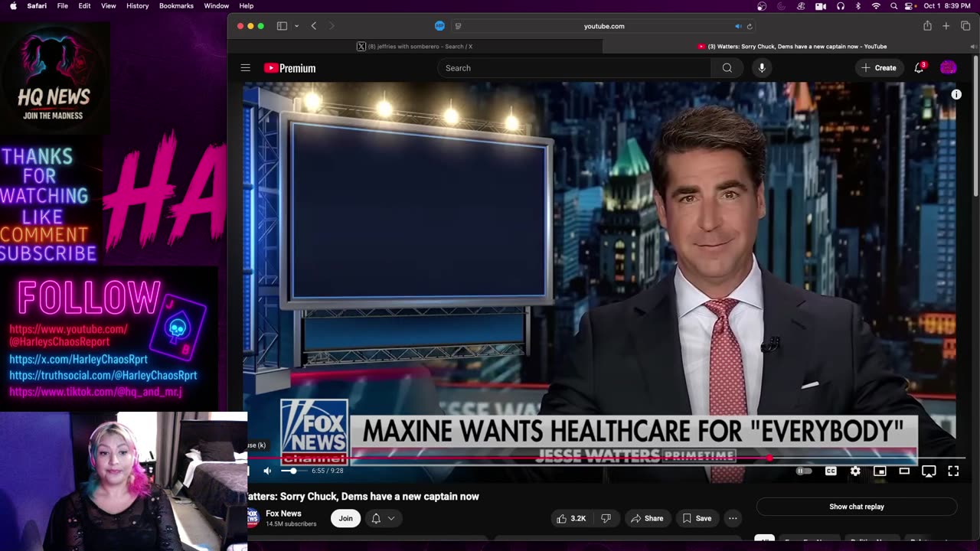Mute tab audio in address bar
Image resolution: width=980 pixels, height=551 pixels.
point(738,26)
